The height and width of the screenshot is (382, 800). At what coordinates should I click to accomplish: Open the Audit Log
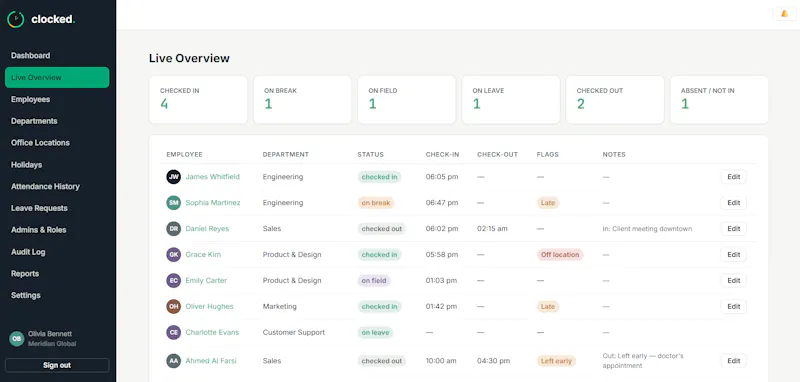pos(57,252)
